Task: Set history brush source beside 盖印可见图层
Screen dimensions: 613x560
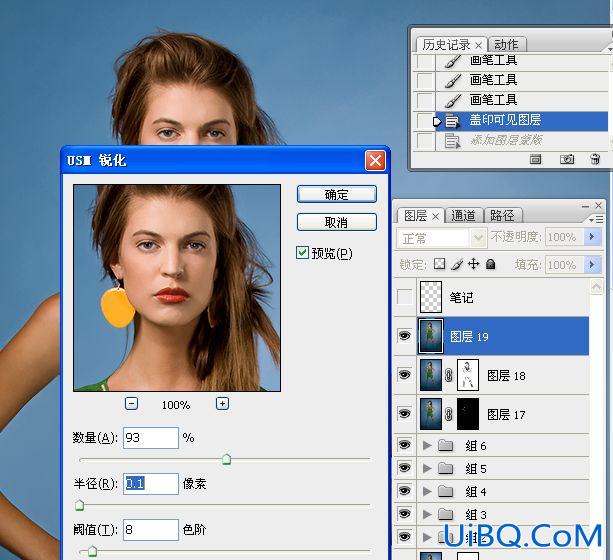Action: [x=425, y=121]
